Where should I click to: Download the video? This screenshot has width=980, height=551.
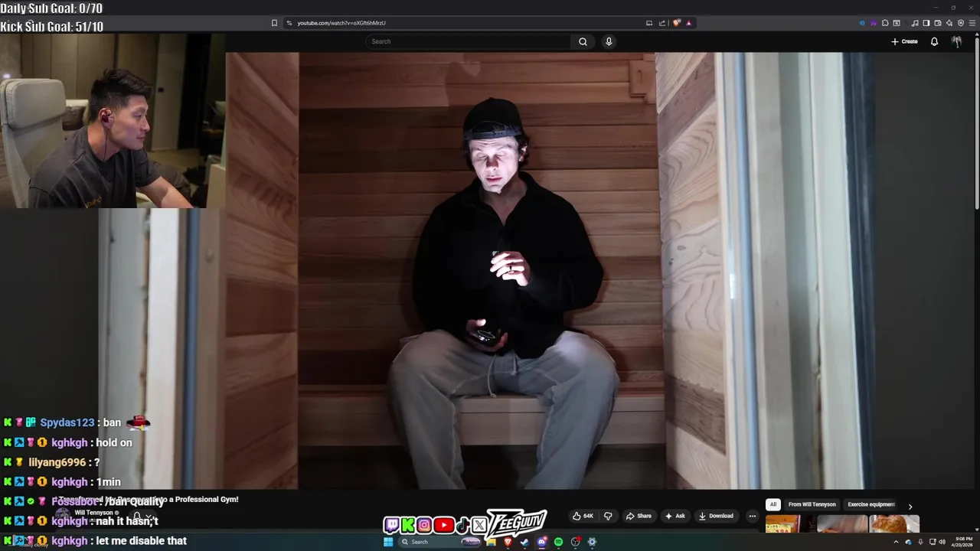(x=716, y=516)
